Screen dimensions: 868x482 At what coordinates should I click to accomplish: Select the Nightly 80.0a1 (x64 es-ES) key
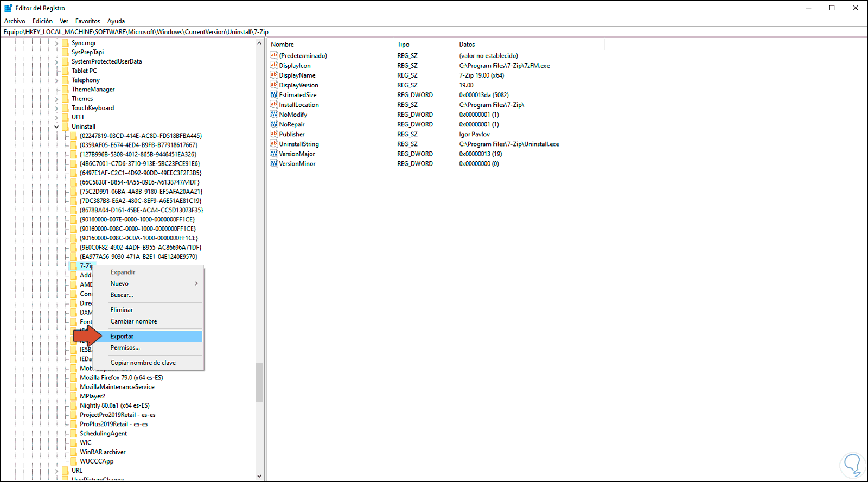pos(114,405)
